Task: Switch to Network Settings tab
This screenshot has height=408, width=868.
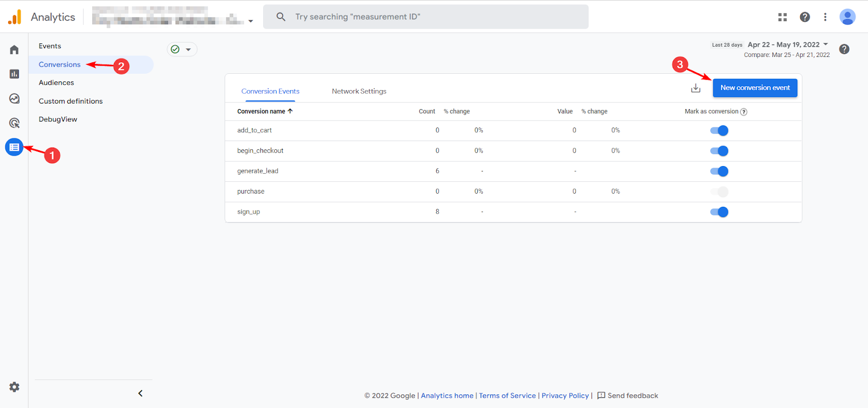Action: [x=359, y=91]
